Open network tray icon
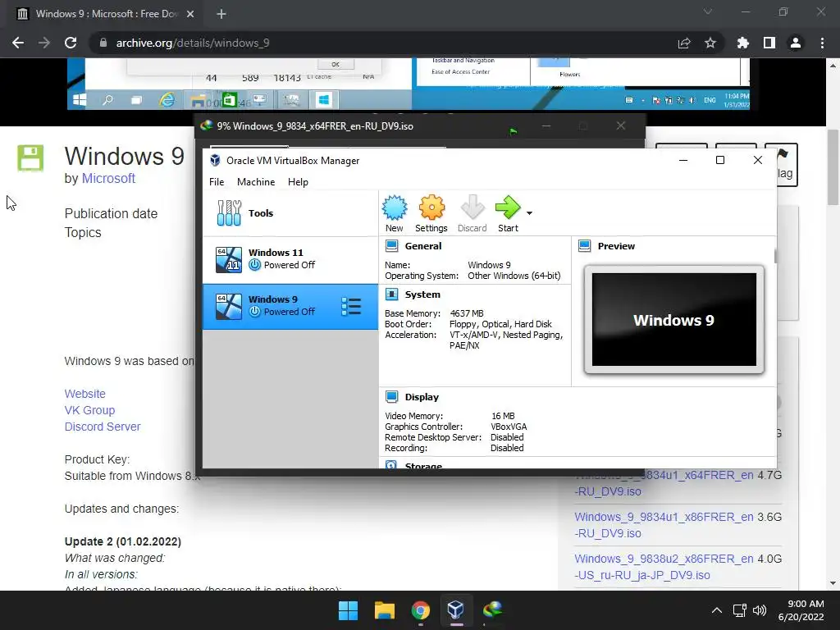Viewport: 840px width, 630px height. tap(740, 610)
